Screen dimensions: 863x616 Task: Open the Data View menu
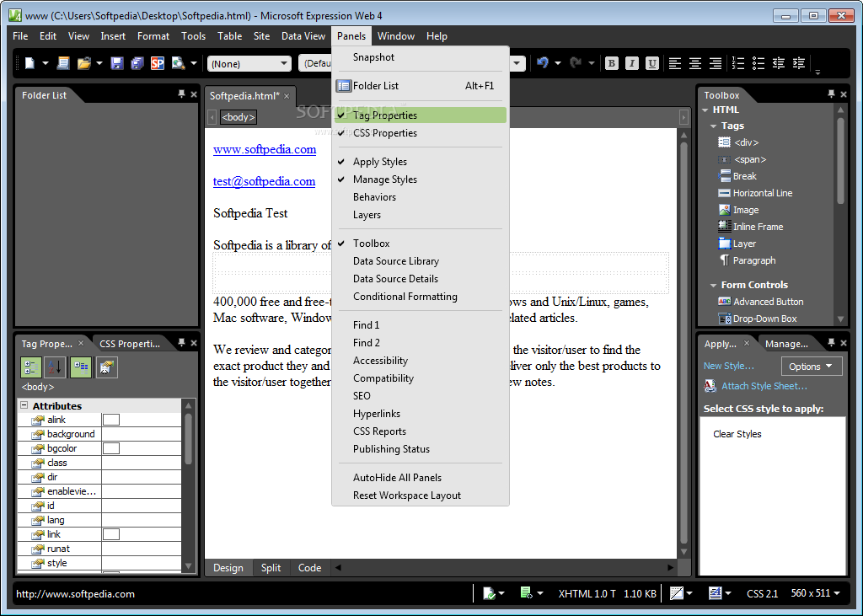[303, 35]
